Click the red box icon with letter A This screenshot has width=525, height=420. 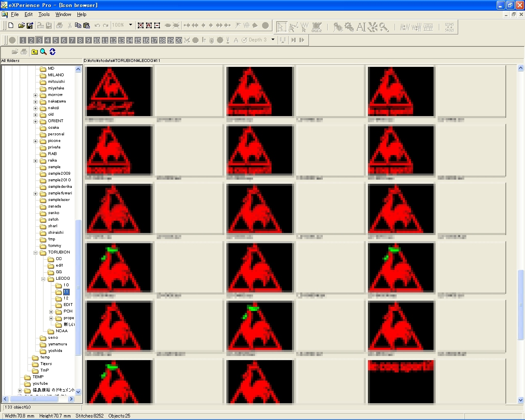coord(149,25)
